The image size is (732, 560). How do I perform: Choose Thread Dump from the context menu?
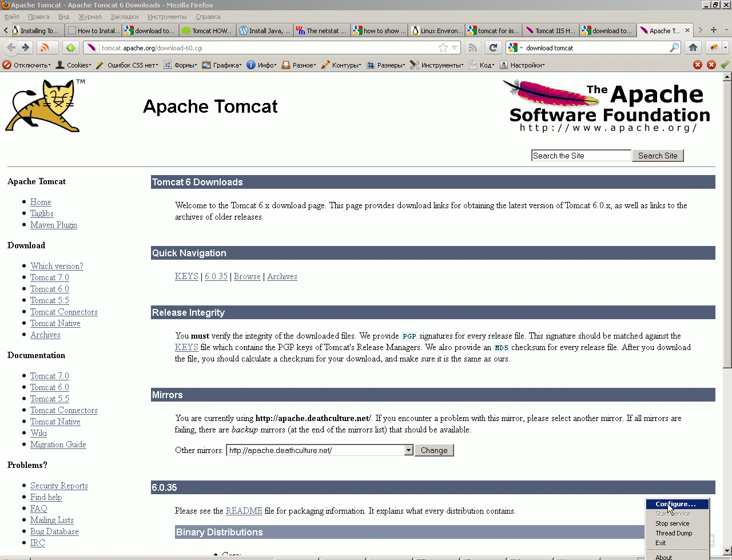[677, 533]
